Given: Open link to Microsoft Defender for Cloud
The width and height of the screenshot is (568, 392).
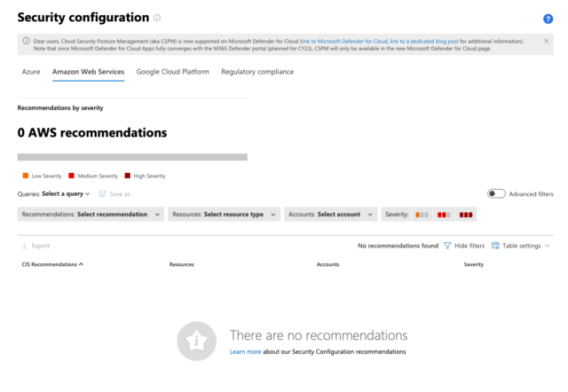Looking at the screenshot, I should pyautogui.click(x=344, y=42).
